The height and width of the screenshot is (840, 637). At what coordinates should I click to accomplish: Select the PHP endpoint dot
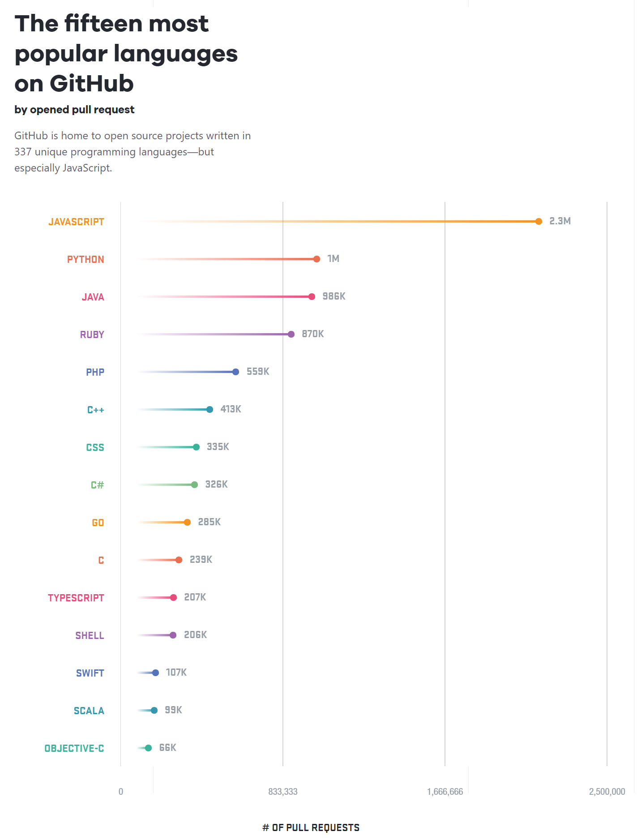(x=235, y=372)
